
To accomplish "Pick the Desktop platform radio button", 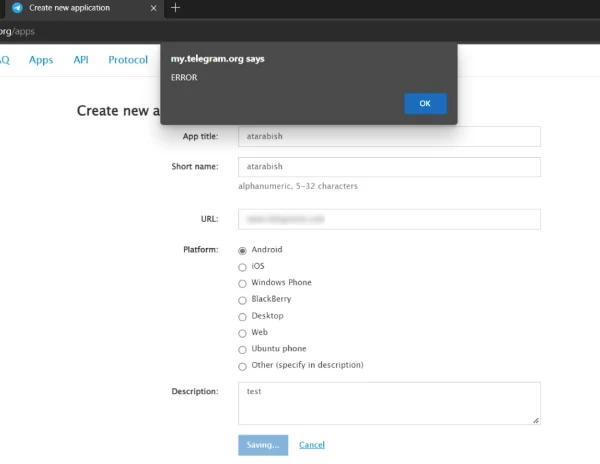I will tap(242, 317).
